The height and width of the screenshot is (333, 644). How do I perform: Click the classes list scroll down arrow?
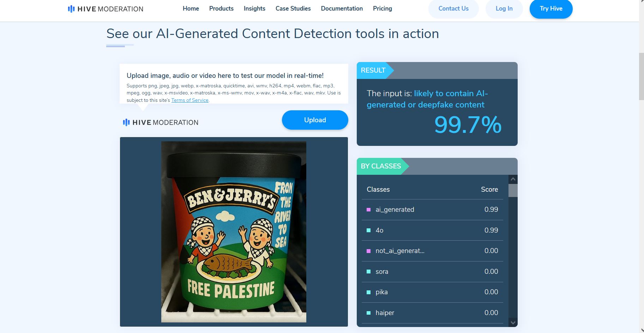tap(513, 322)
